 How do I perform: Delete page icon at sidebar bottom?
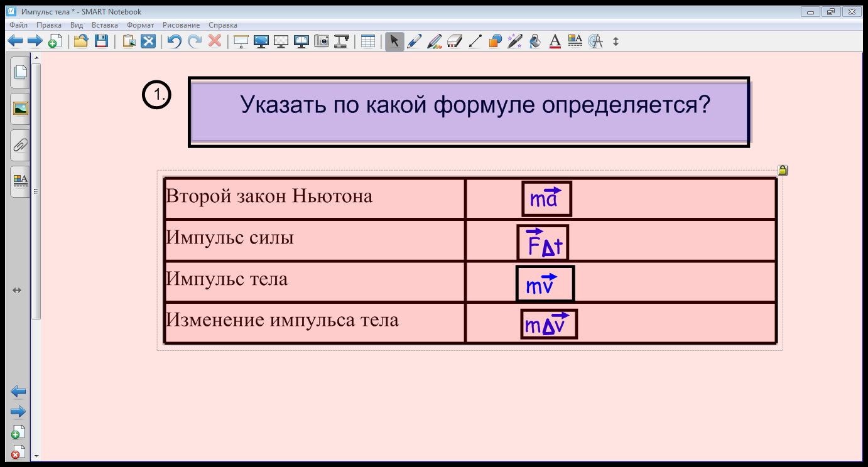pos(18,451)
